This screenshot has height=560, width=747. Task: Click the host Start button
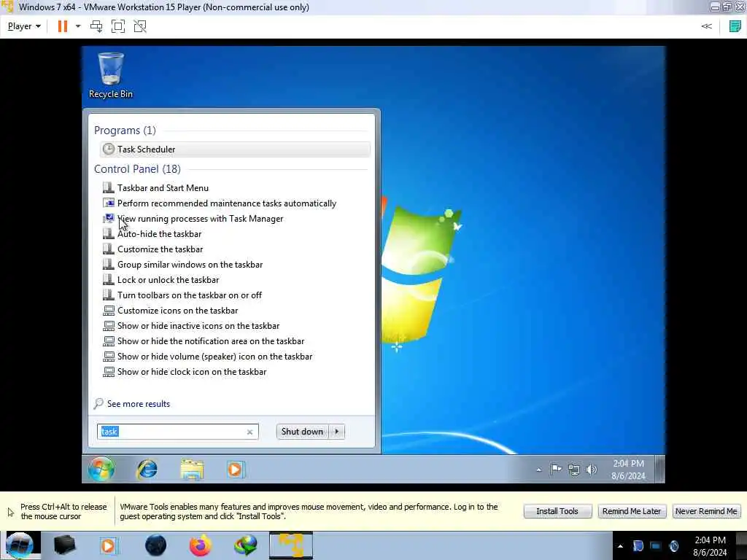click(20, 545)
